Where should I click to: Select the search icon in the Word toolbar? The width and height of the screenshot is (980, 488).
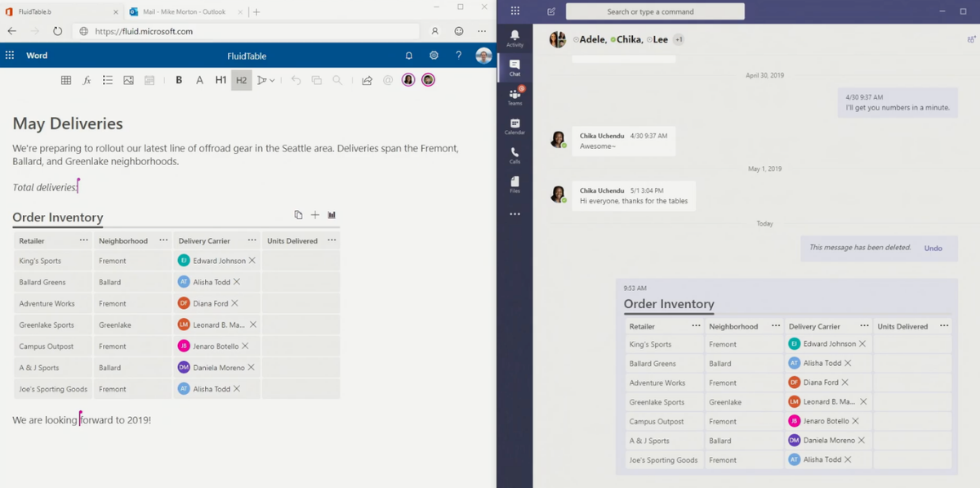tap(336, 79)
